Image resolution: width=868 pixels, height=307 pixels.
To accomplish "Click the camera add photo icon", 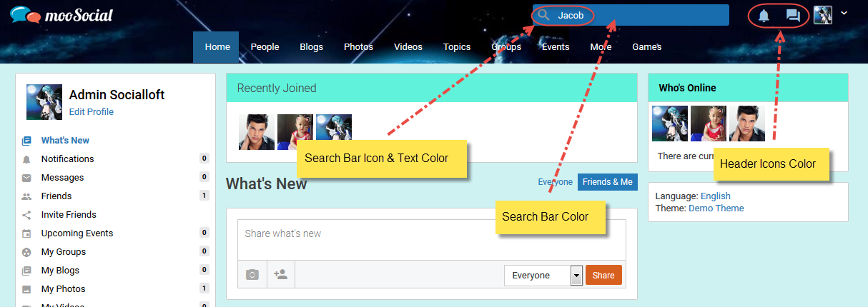I will (x=252, y=274).
